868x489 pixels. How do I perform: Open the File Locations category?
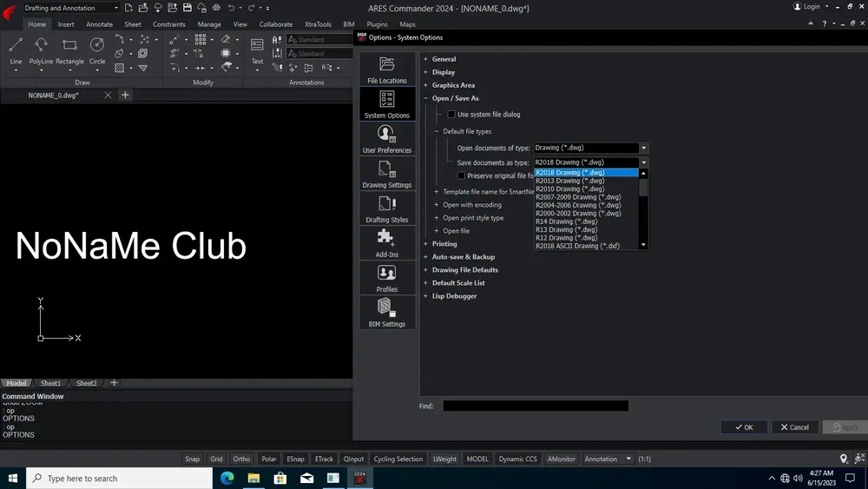(387, 69)
